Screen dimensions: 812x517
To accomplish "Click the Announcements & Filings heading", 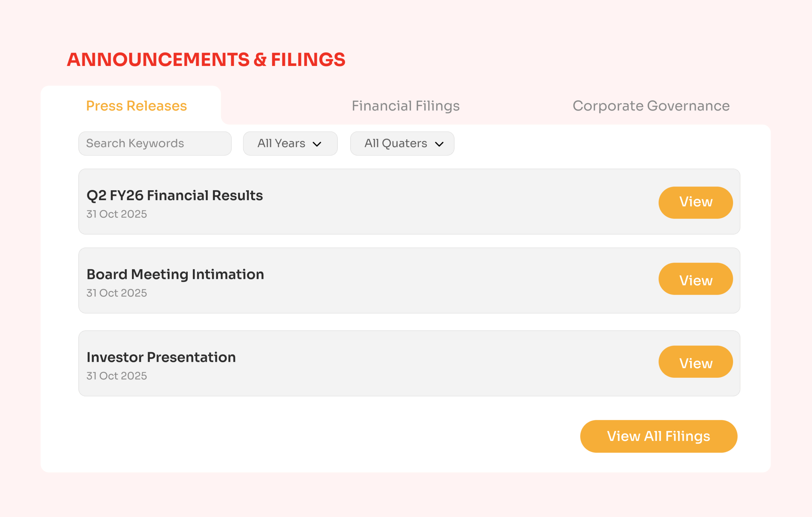I will pyautogui.click(x=206, y=60).
